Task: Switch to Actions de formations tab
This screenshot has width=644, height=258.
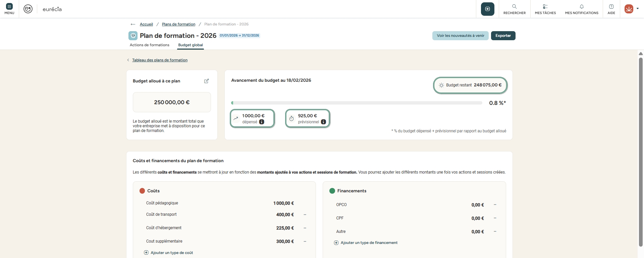Action: pos(149,45)
